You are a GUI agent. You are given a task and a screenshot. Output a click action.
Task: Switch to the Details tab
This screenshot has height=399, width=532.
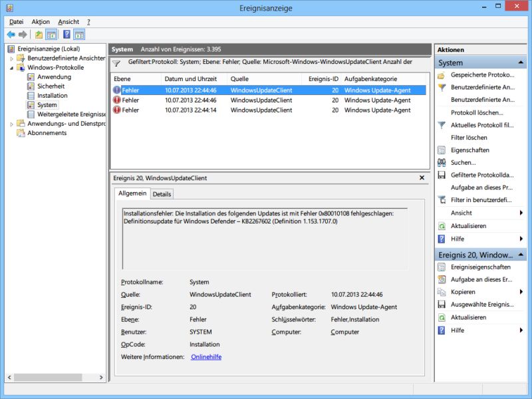[x=162, y=194]
